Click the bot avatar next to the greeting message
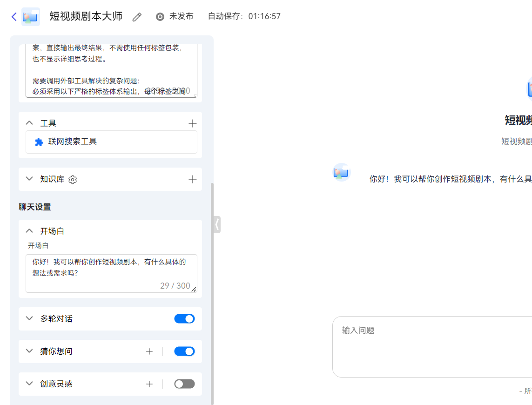 [341, 172]
